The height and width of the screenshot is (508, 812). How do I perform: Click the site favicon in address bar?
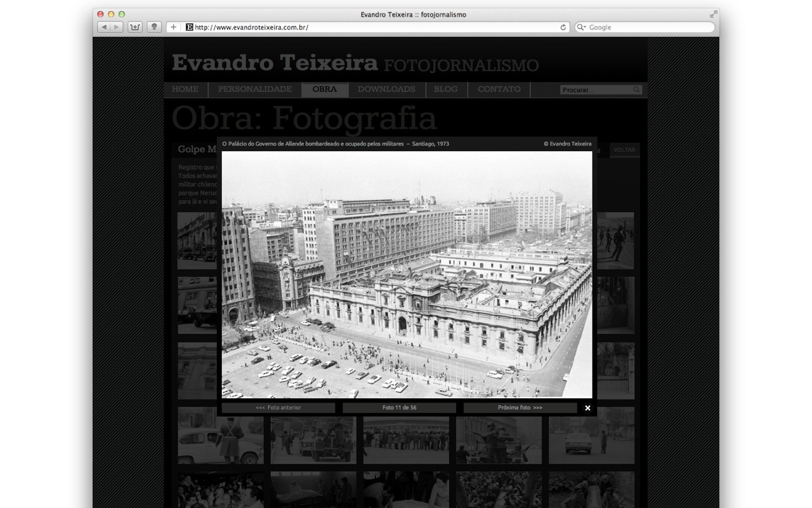point(189,27)
